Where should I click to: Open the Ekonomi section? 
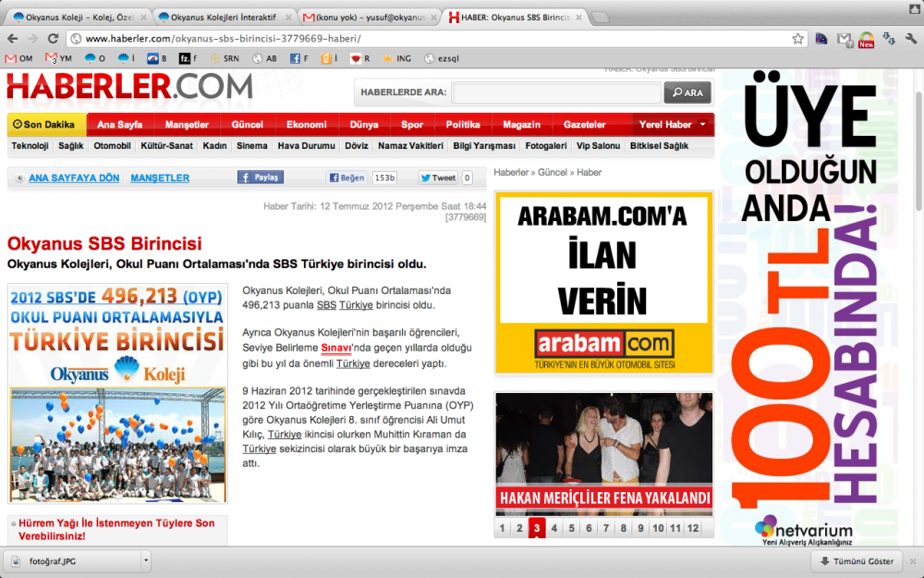pyautogui.click(x=307, y=125)
